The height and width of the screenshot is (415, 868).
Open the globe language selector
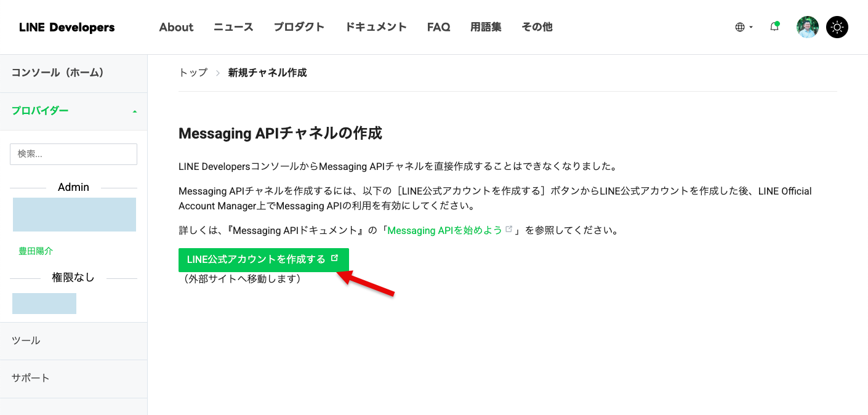click(x=744, y=27)
